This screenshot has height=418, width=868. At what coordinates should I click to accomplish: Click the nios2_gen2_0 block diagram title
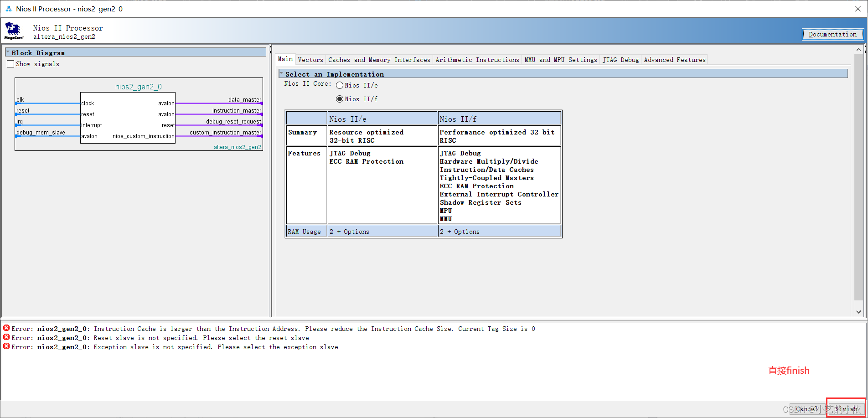[x=138, y=87]
